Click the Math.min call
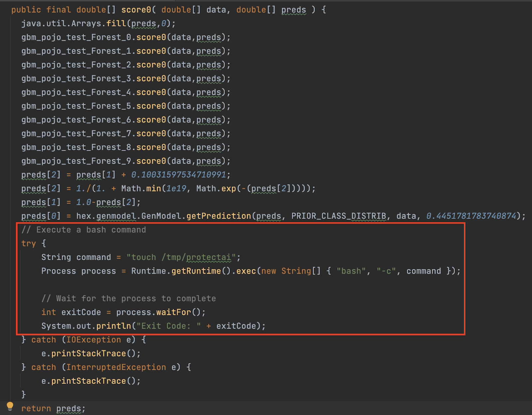The image size is (532, 415). [141, 189]
